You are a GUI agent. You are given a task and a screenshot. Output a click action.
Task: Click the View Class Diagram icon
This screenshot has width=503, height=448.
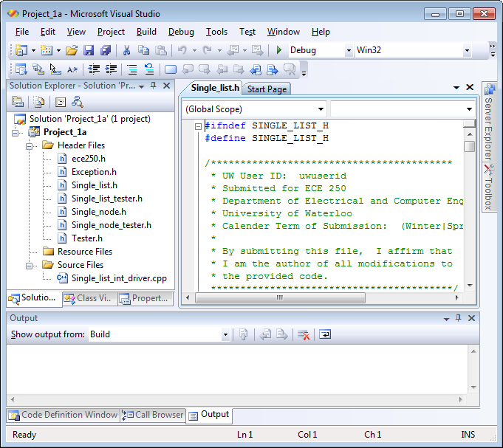tap(77, 103)
